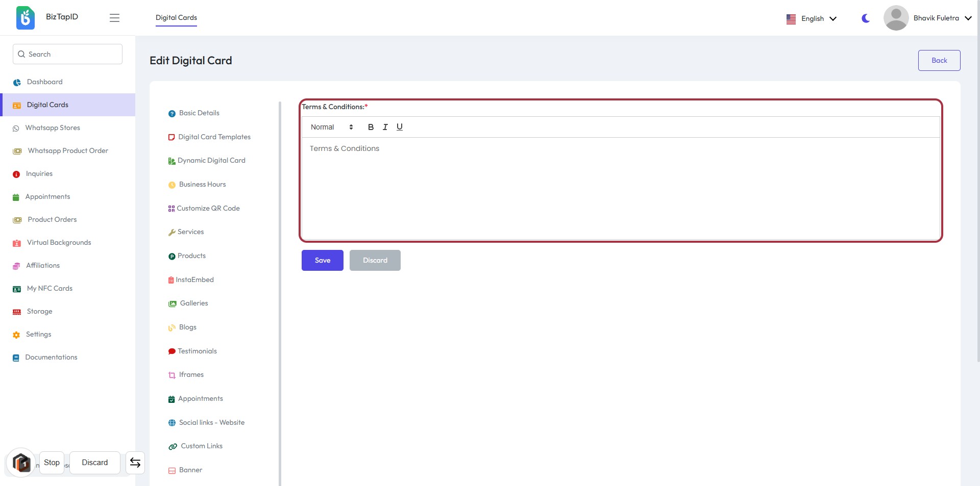Click the Terms & Conditions text area

point(620,188)
